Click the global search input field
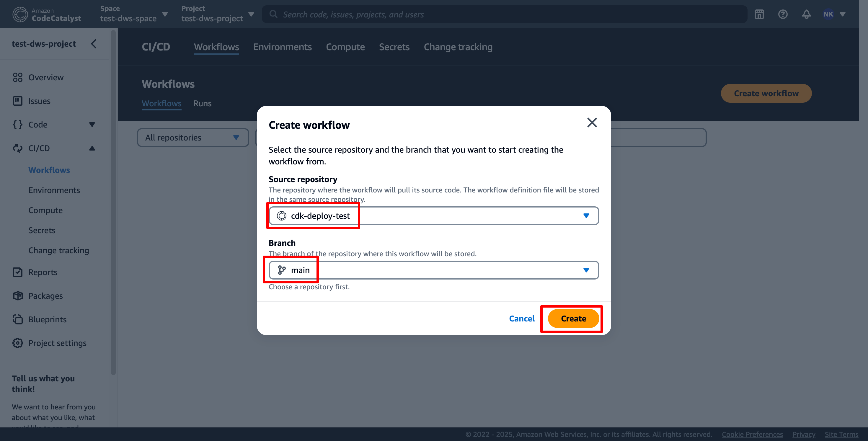The width and height of the screenshot is (868, 441). (x=505, y=14)
